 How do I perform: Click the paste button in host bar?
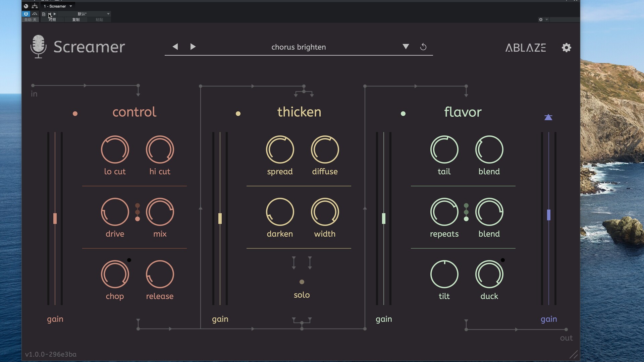pos(99,20)
